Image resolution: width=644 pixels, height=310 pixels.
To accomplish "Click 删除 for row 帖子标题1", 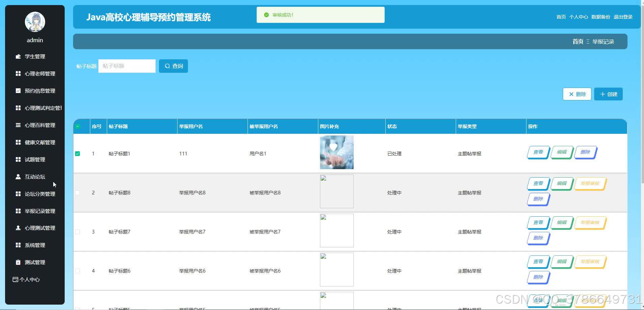I will tap(585, 152).
